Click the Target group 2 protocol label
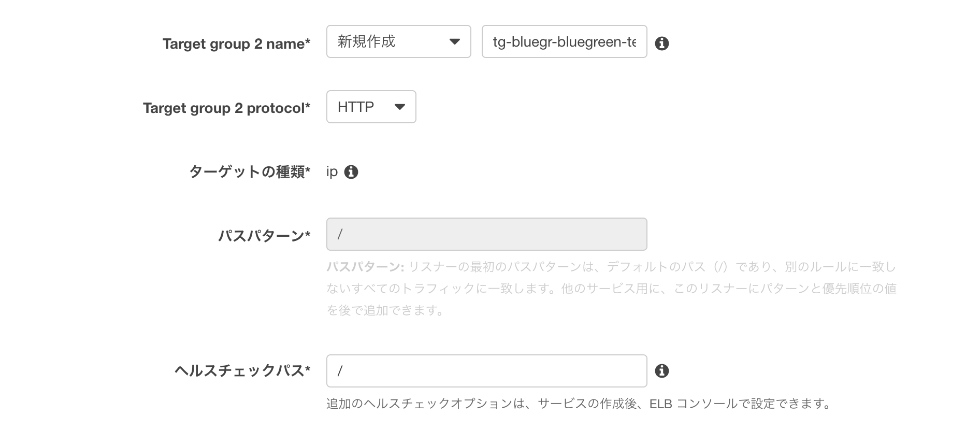 click(x=226, y=108)
